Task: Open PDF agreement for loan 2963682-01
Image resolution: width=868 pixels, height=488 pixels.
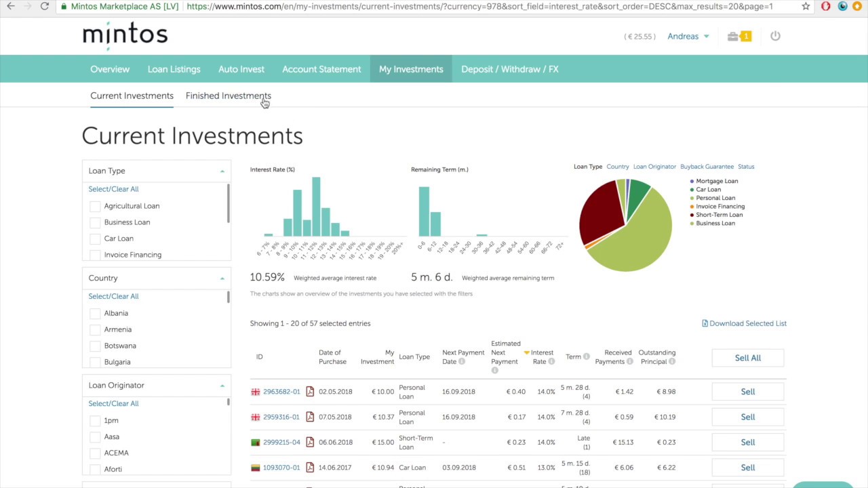Action: tap(310, 391)
